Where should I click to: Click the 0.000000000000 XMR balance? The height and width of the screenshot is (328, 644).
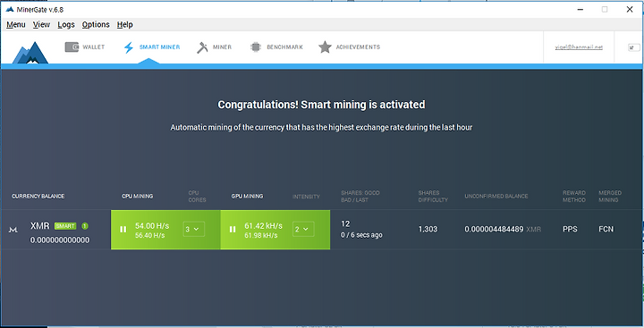pos(60,240)
